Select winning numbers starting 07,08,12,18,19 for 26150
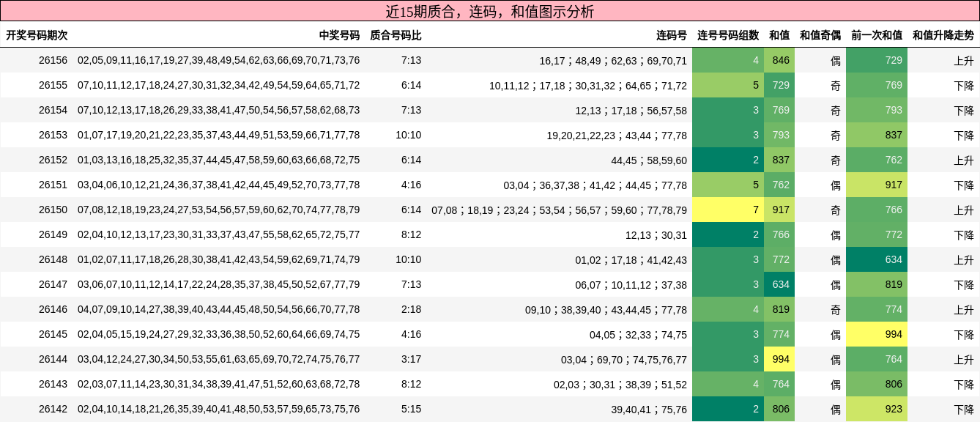 tap(219, 210)
